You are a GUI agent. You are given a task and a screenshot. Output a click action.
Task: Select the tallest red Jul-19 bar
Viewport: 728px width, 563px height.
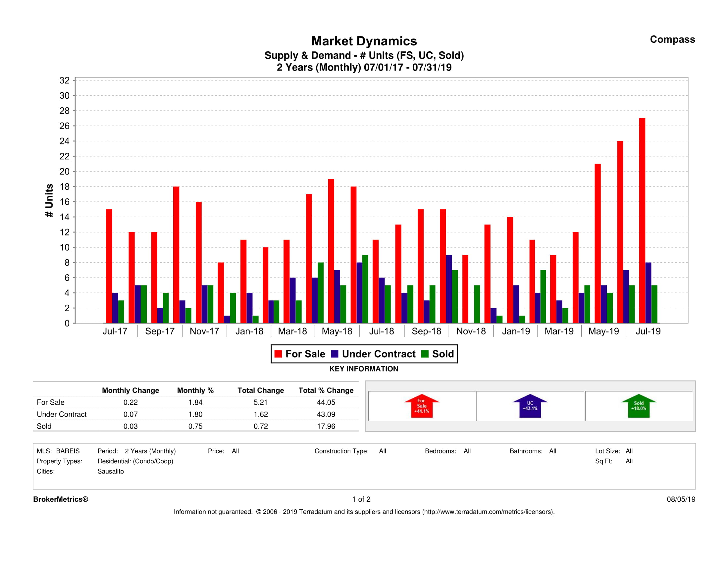tap(642, 220)
